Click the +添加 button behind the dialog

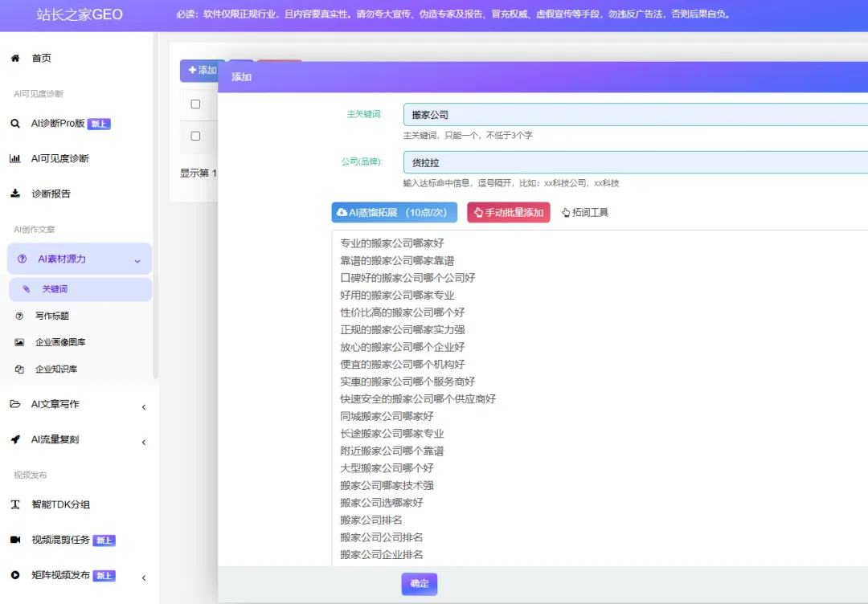200,70
